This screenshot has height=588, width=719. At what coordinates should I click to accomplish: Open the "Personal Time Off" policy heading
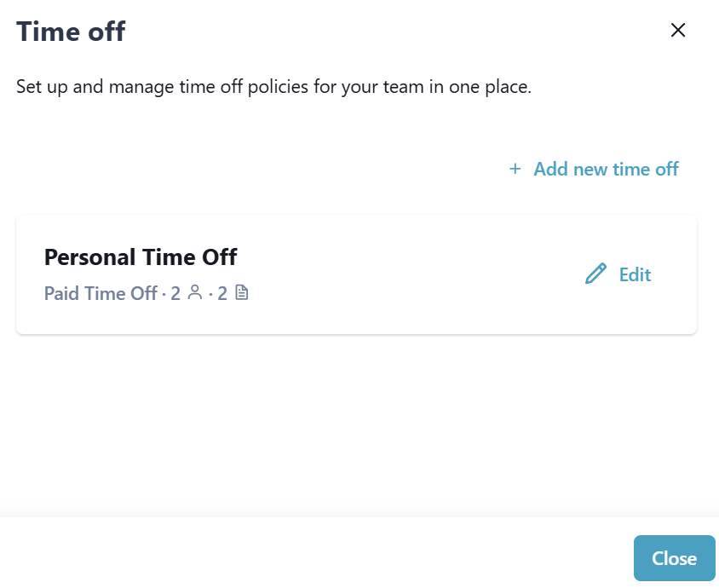coord(141,257)
